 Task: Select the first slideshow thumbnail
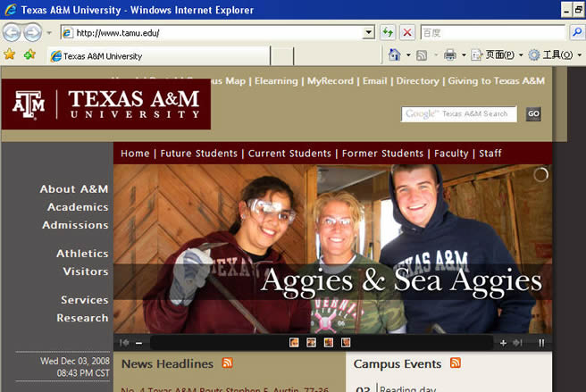pos(294,343)
